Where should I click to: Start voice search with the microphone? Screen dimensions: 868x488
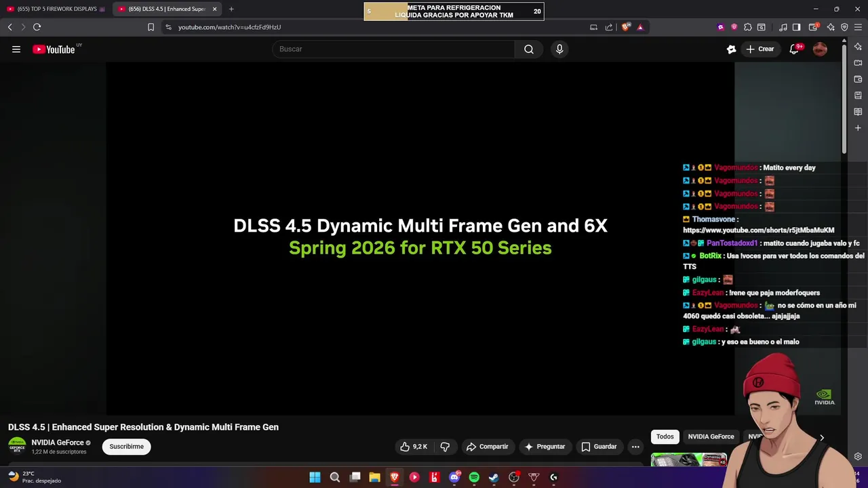click(559, 49)
